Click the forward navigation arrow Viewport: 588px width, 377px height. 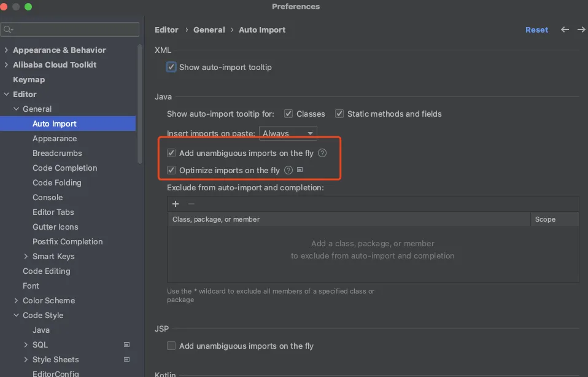(x=581, y=29)
